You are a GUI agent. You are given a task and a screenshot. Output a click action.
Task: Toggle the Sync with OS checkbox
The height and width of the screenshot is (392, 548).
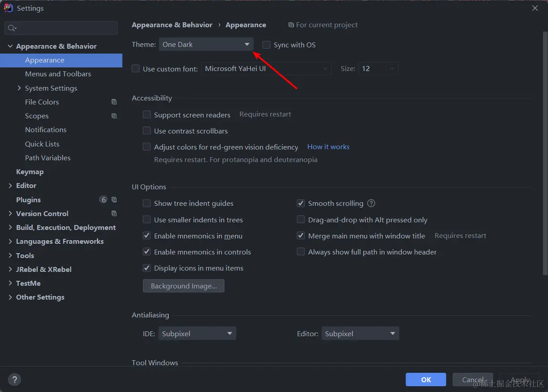tap(267, 45)
